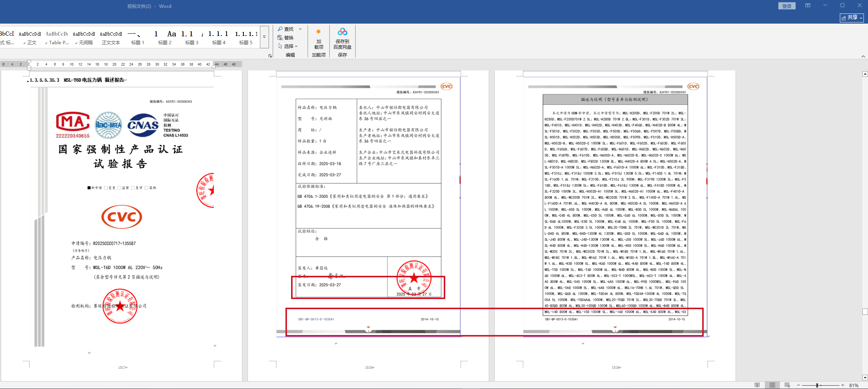The image size is (868, 389).
Task: Open the Find (查找) dropdown arrow
Action: 300,29
